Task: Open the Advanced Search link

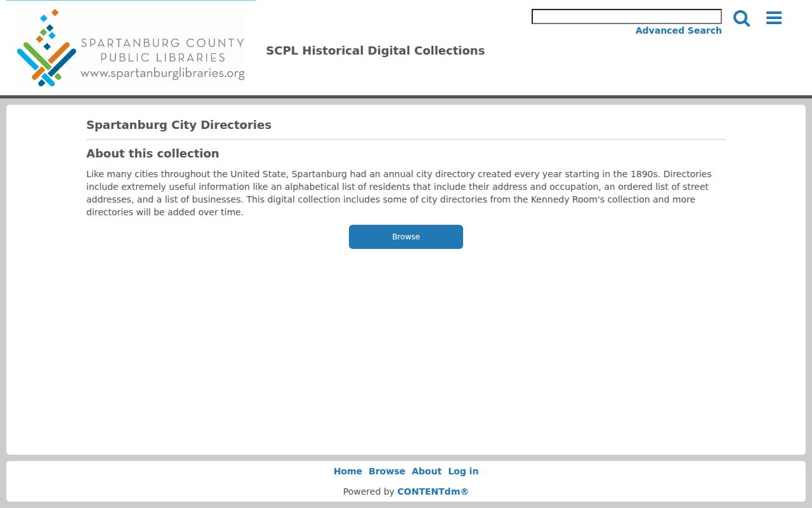Action: coord(678,30)
